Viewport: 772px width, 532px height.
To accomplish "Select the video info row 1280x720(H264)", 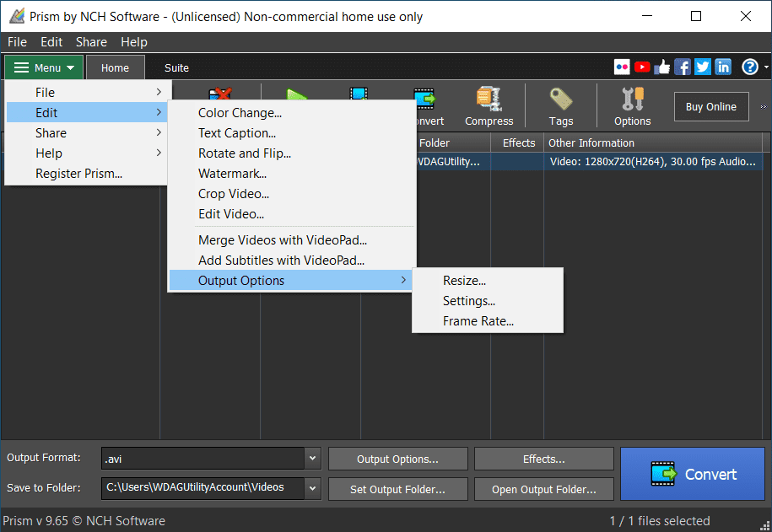I will point(652,161).
